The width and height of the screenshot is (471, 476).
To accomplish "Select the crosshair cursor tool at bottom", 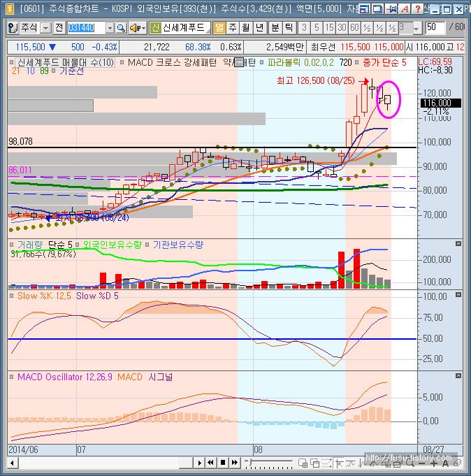I will pos(339,463).
